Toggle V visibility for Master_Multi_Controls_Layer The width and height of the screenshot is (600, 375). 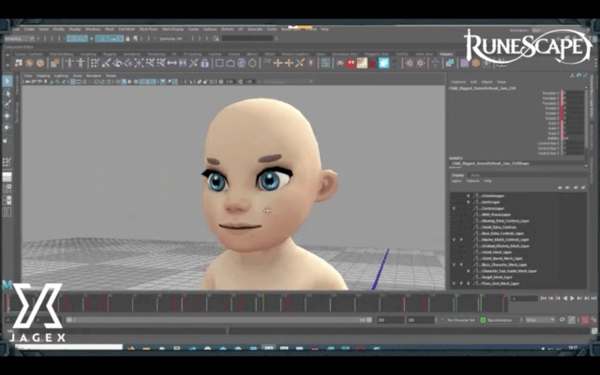[454, 240]
